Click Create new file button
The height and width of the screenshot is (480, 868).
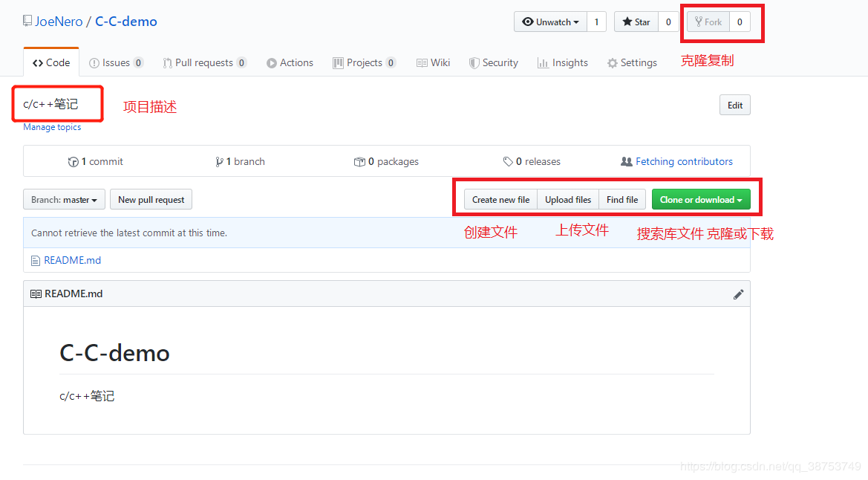(x=501, y=200)
